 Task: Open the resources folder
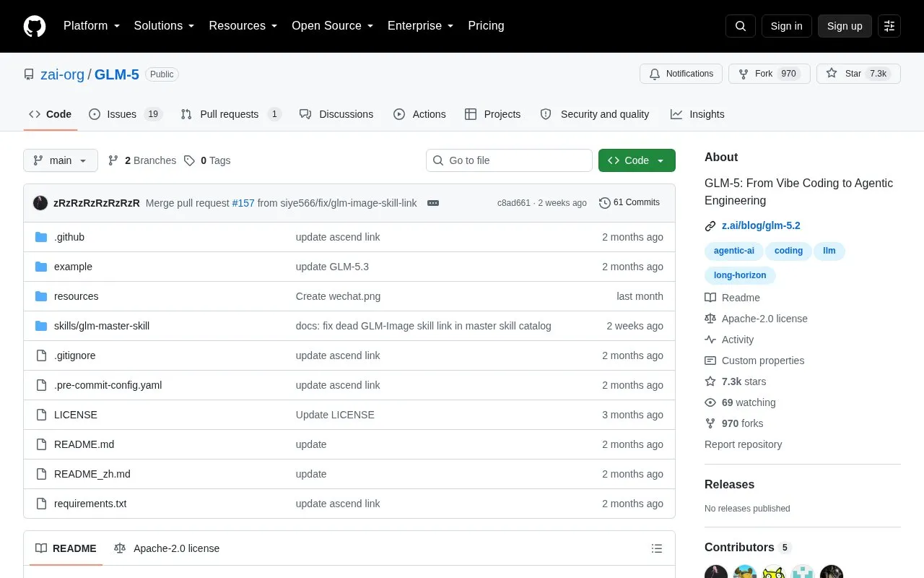(x=76, y=296)
